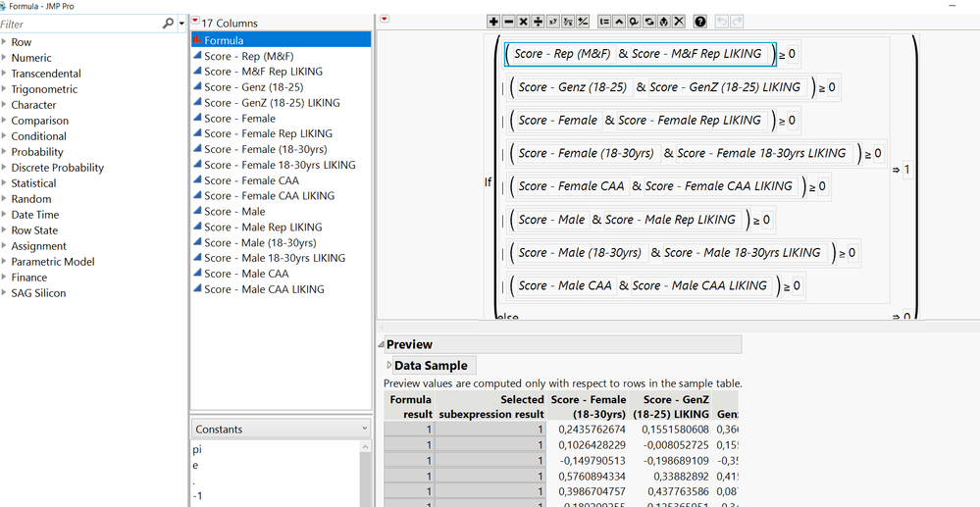This screenshot has width=980, height=507.
Task: Select the Statistical function category
Action: click(33, 183)
